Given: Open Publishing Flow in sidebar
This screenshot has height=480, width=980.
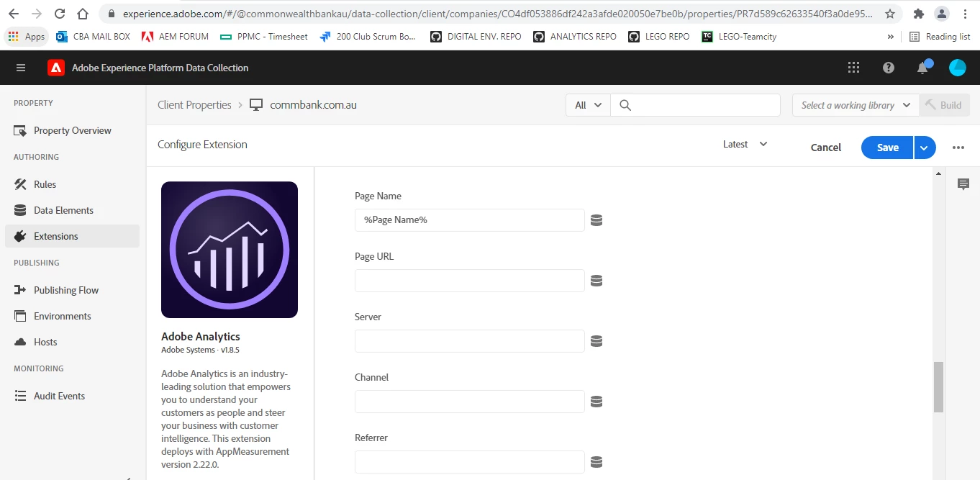Looking at the screenshot, I should point(72,290).
